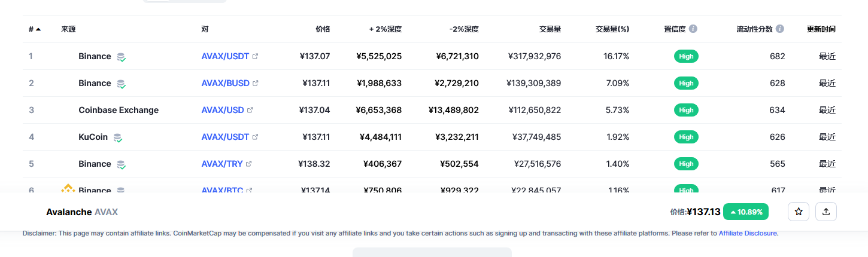Click the Binance logo in row 6
This screenshot has width=868, height=257.
pos(68,189)
